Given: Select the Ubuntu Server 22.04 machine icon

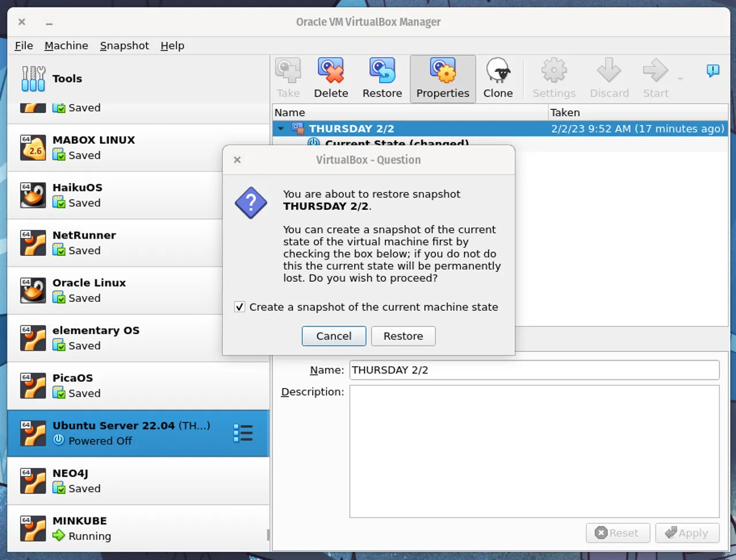Looking at the screenshot, I should (x=33, y=434).
